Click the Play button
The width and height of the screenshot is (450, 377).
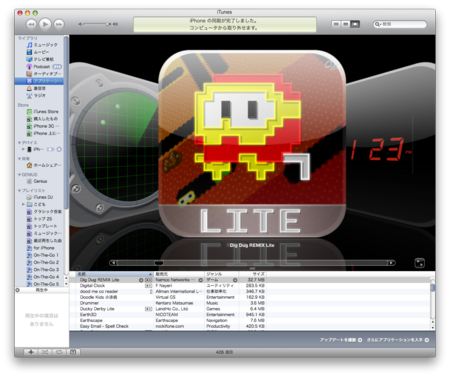point(45,24)
